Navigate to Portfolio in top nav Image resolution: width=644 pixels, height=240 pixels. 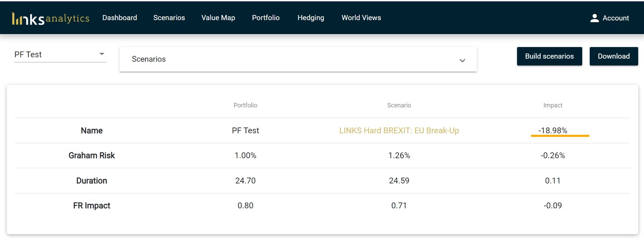coord(266,18)
